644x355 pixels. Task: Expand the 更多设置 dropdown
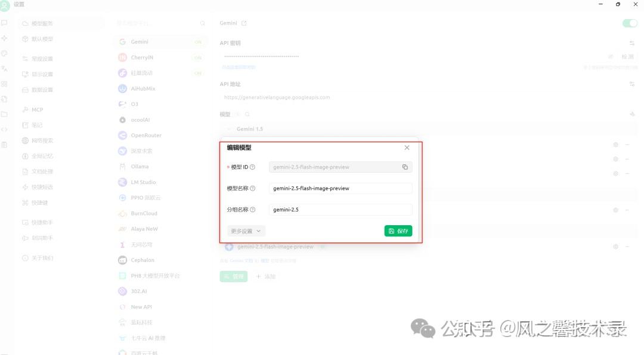tap(246, 231)
